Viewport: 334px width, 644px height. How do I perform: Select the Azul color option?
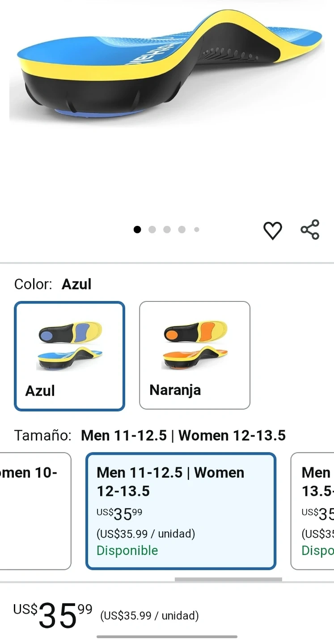pos(69,356)
